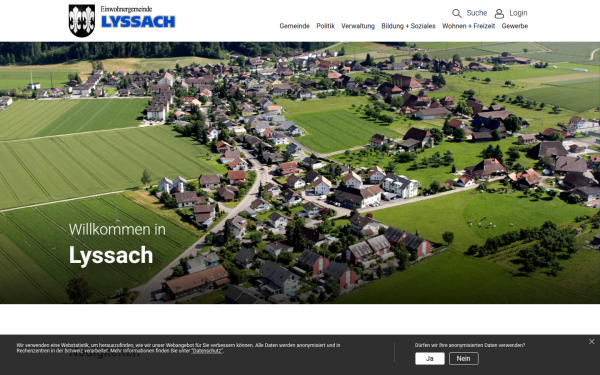The height and width of the screenshot is (375, 600).
Task: Click the Login link text
Action: (518, 13)
